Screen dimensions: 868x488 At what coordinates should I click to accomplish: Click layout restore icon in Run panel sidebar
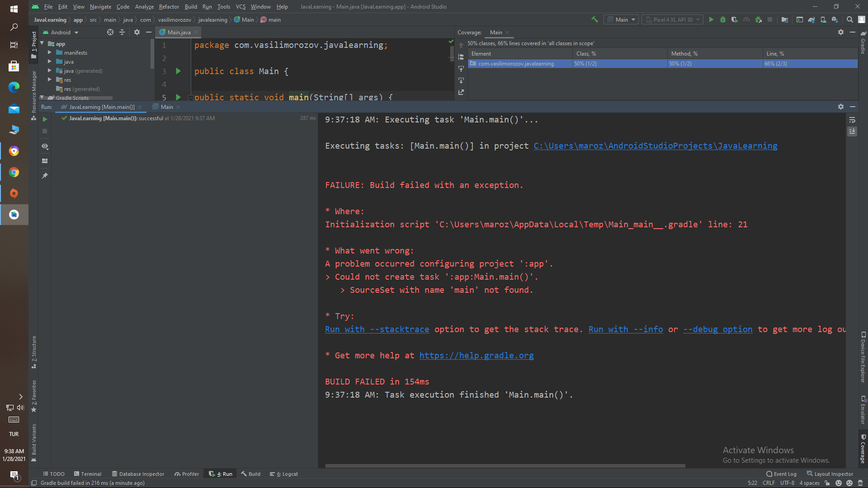coord(45,161)
